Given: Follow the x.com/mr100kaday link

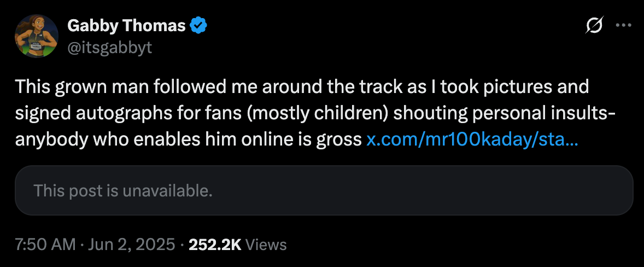Looking at the screenshot, I should [471, 139].
